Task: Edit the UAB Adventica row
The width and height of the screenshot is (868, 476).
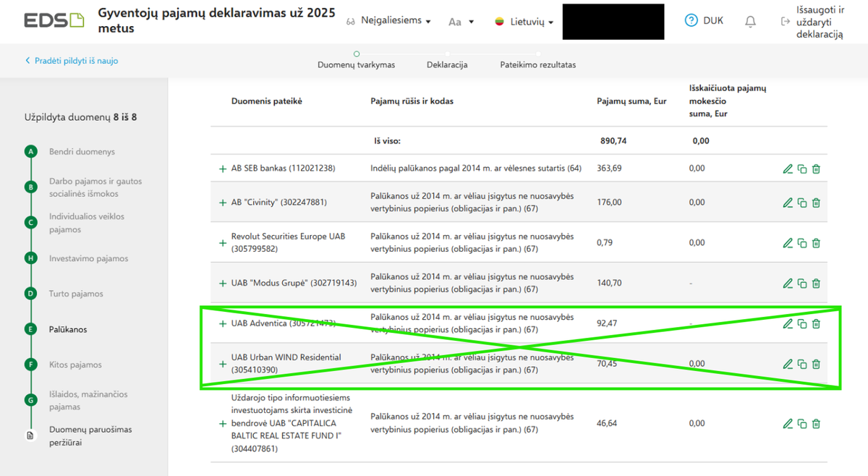Action: 788,324
